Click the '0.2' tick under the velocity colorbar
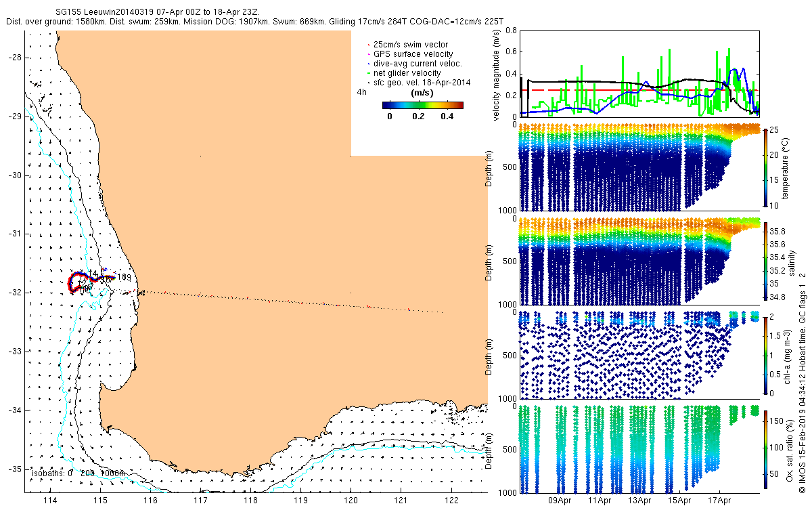Screen dimensions: 812x508 [x=418, y=117]
